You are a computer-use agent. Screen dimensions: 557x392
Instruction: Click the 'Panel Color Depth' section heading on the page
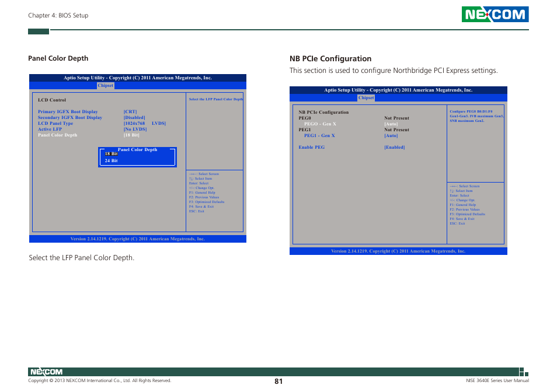point(58,58)
